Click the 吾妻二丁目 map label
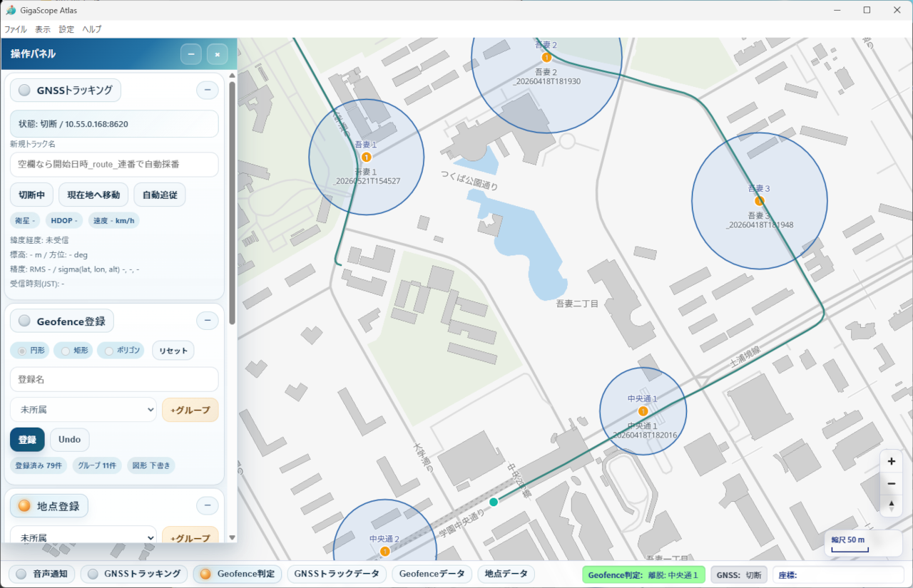This screenshot has height=588, width=913. click(x=577, y=304)
